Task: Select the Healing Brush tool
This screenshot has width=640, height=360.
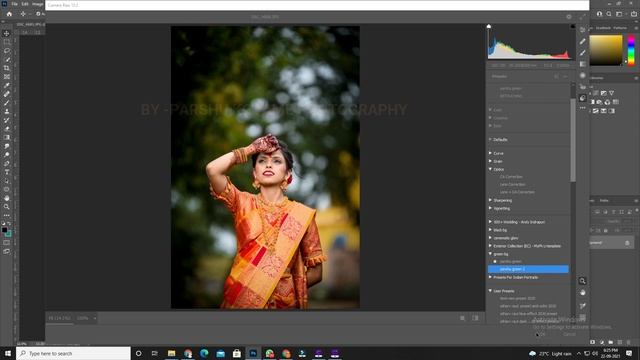Action: click(x=7, y=94)
